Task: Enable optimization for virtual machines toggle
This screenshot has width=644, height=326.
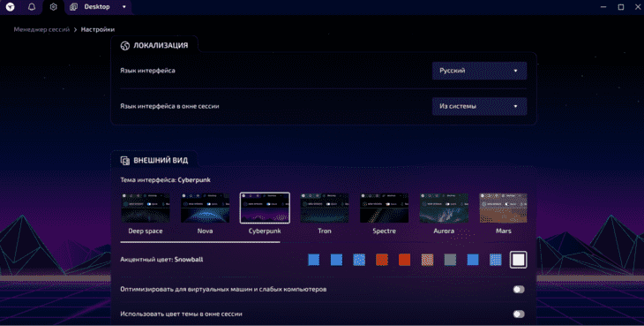Action: point(519,290)
